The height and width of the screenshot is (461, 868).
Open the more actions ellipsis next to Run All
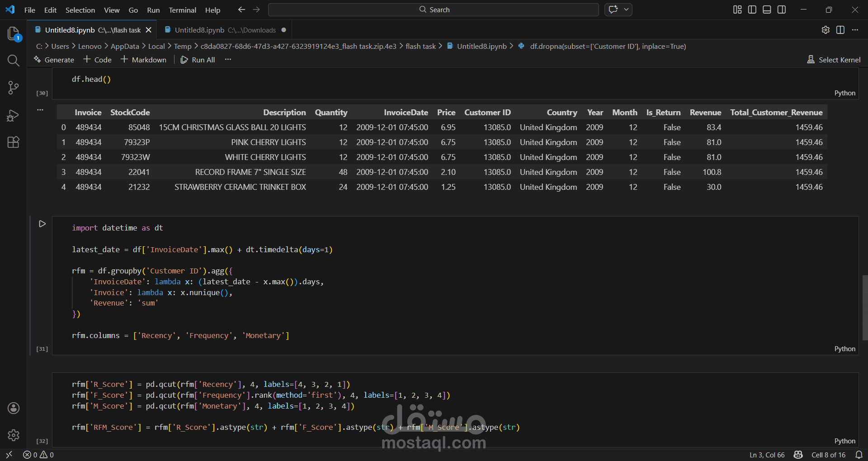[228, 59]
